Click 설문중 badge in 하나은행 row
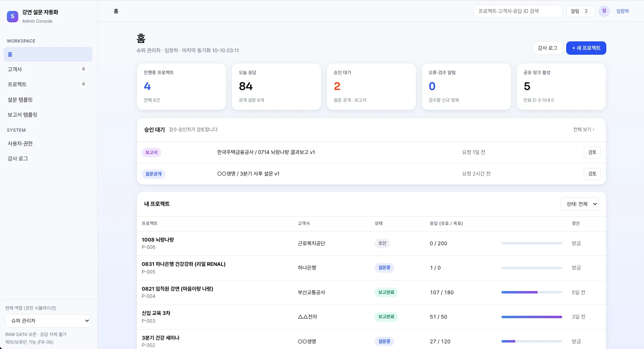644x349 pixels. tap(384, 268)
